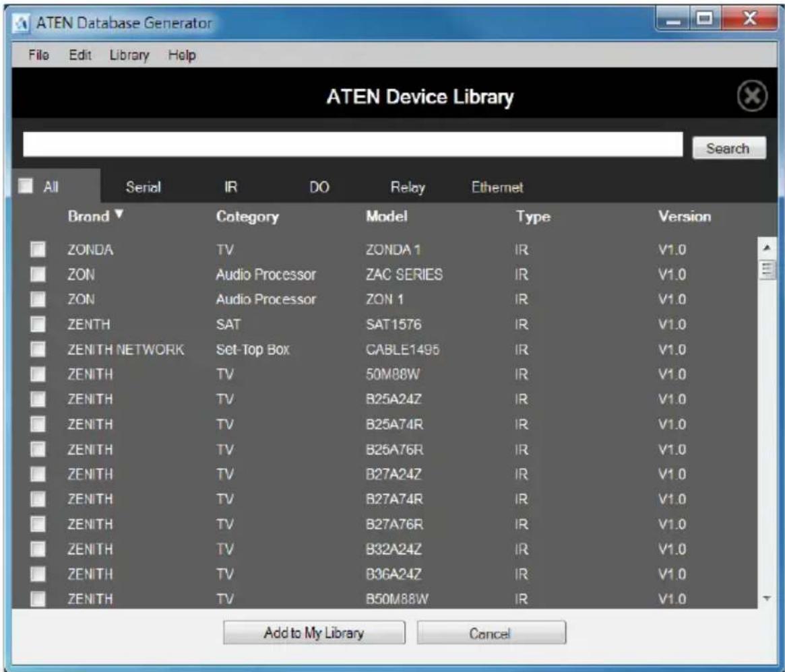Switch to the IR tab

(x=231, y=187)
